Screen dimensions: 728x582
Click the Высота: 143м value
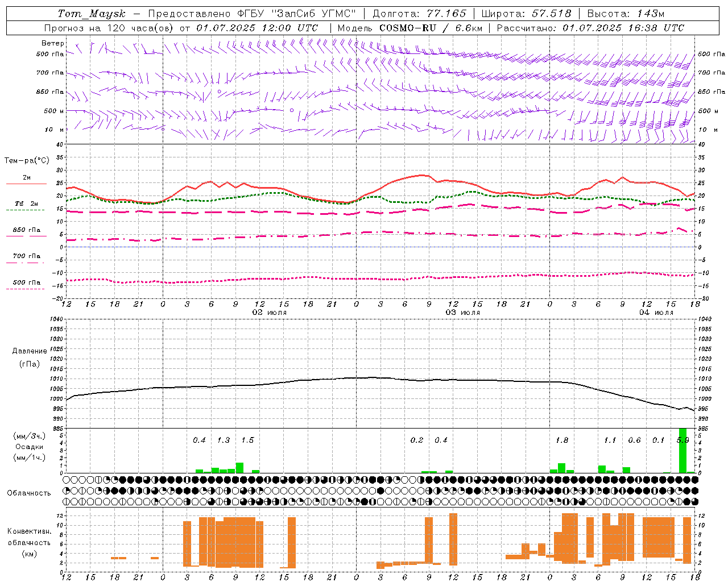pyautogui.click(x=626, y=14)
